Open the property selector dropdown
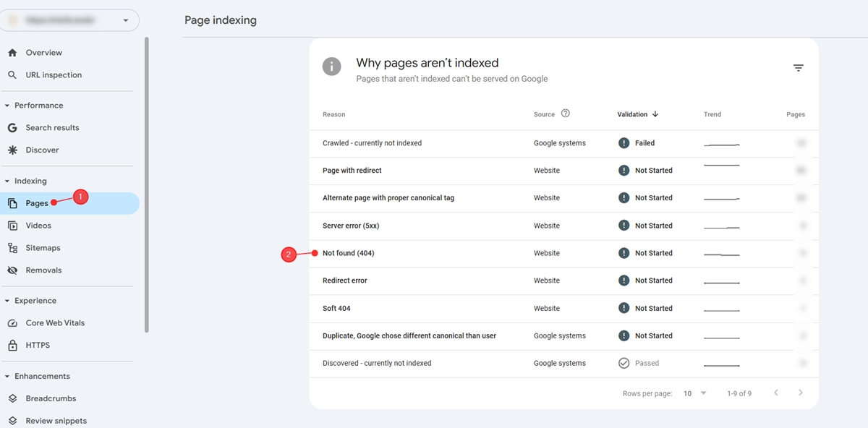868x428 pixels. pos(70,21)
